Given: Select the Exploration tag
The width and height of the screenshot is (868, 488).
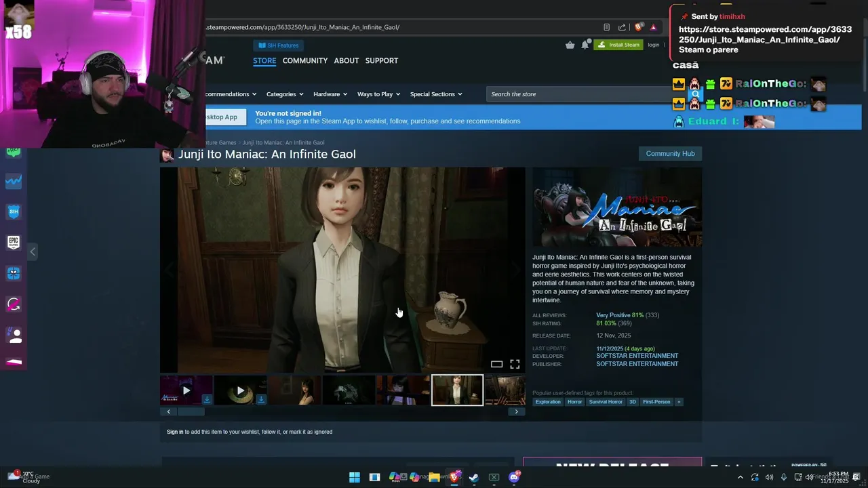Looking at the screenshot, I should 548,402.
